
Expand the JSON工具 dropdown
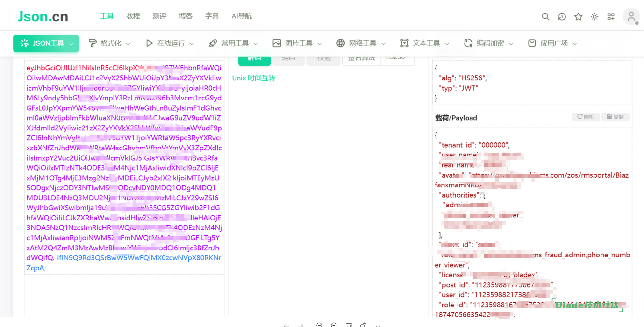(46, 43)
